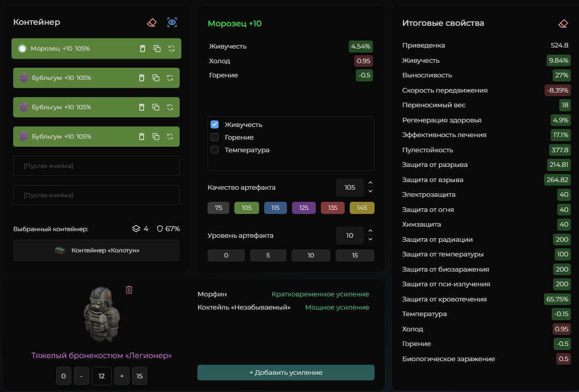
Task: Set artifact quality to green 105
Action: point(246,208)
